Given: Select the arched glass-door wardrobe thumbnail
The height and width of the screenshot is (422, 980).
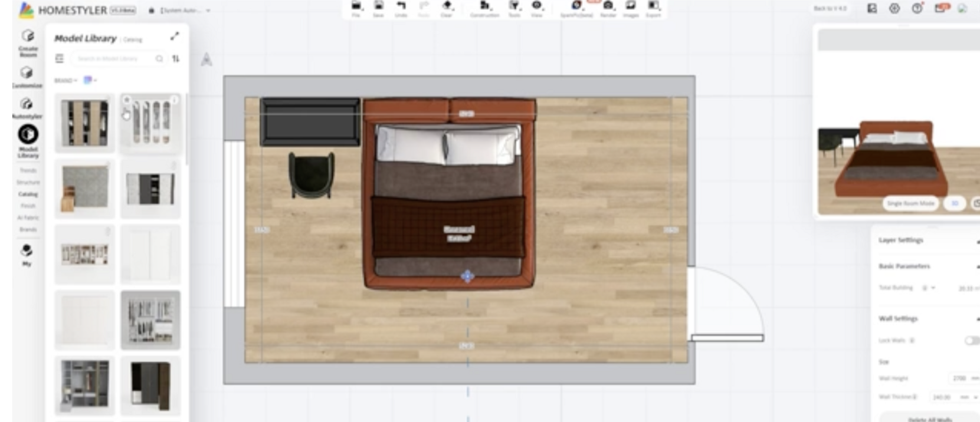Looking at the screenshot, I should [x=150, y=123].
